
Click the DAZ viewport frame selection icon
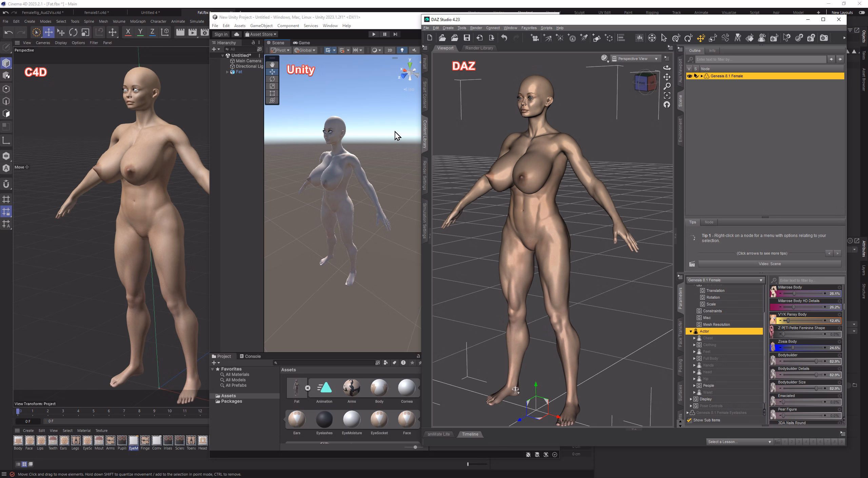tap(667, 96)
